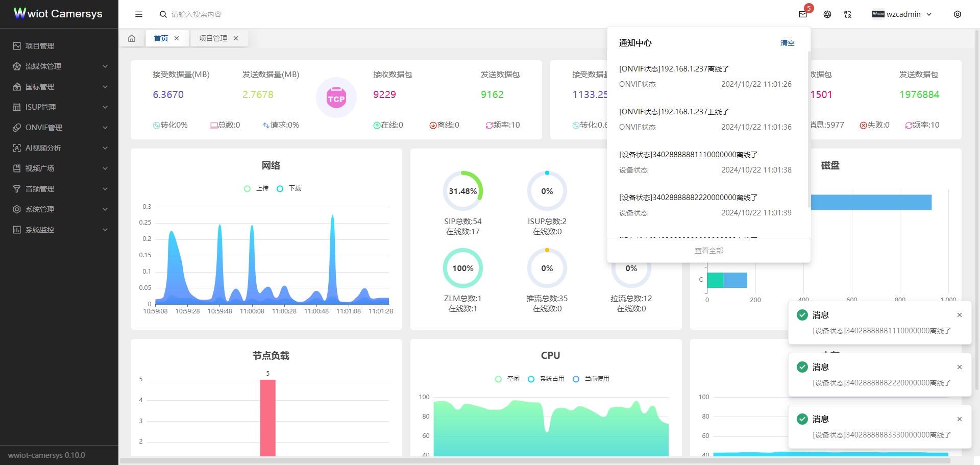The width and height of the screenshot is (980, 465).
Task: Collapse the sidebar with hamburger icon
Action: (x=138, y=14)
